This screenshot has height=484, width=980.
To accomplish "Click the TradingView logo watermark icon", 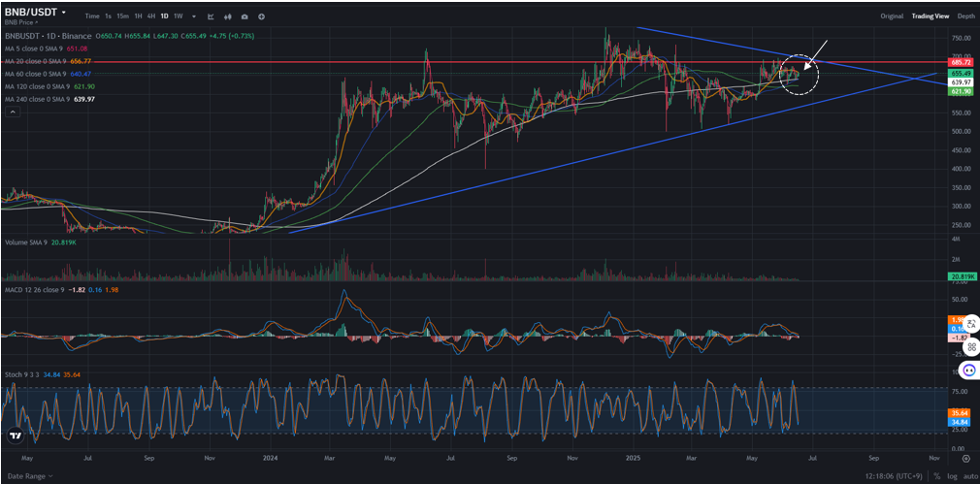I will (16, 436).
